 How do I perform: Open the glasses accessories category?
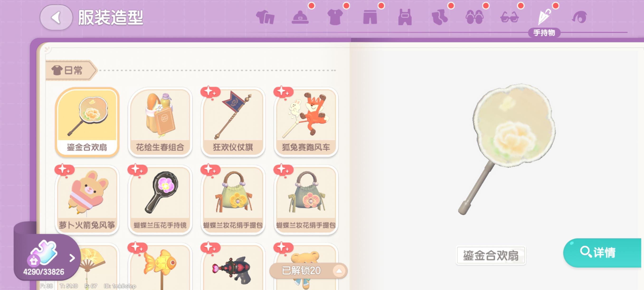(x=510, y=17)
